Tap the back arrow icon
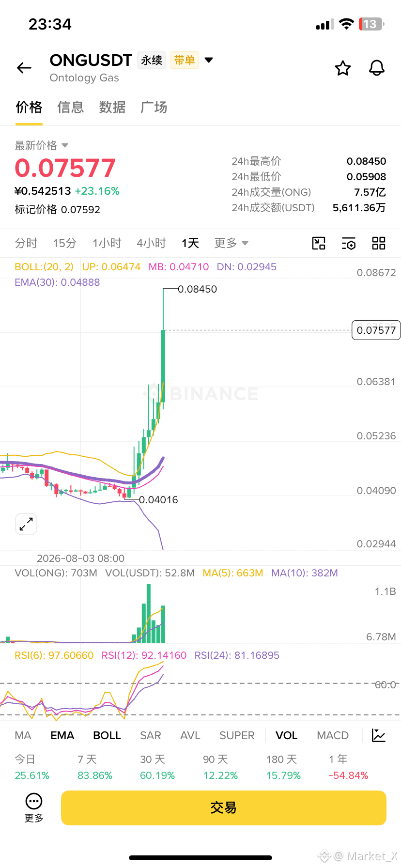This screenshot has width=401, height=868. coord(24,68)
